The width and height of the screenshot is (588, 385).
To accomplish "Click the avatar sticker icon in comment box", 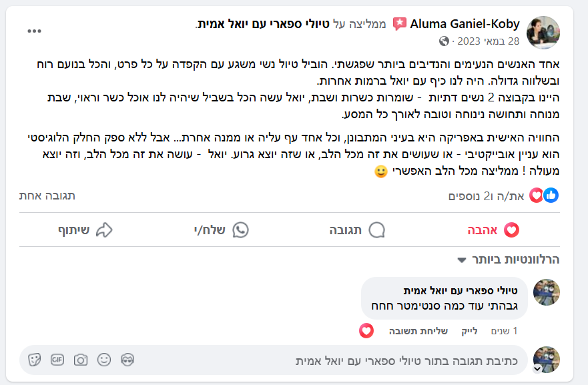I will [x=127, y=360].
